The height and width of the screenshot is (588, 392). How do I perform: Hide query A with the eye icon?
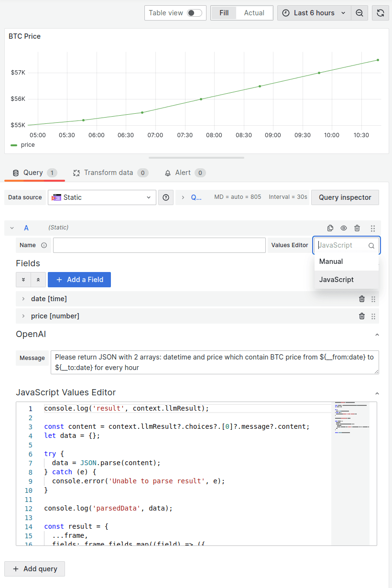coord(343,228)
